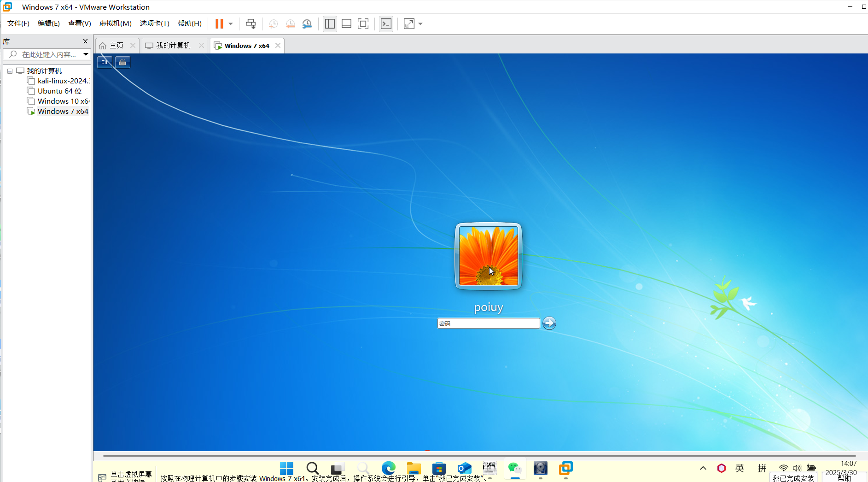Submit login with the arrow button
868x482 pixels.
pos(549,323)
